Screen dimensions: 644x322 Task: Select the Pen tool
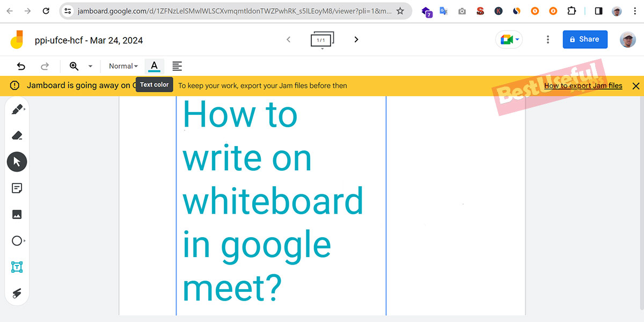17,109
